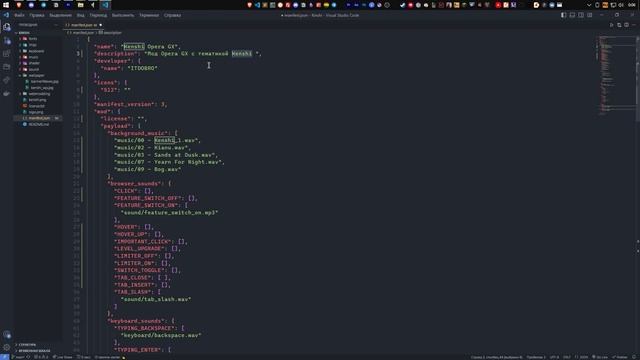Open the Вид menu
This screenshot has height=360, width=640.
click(80, 15)
